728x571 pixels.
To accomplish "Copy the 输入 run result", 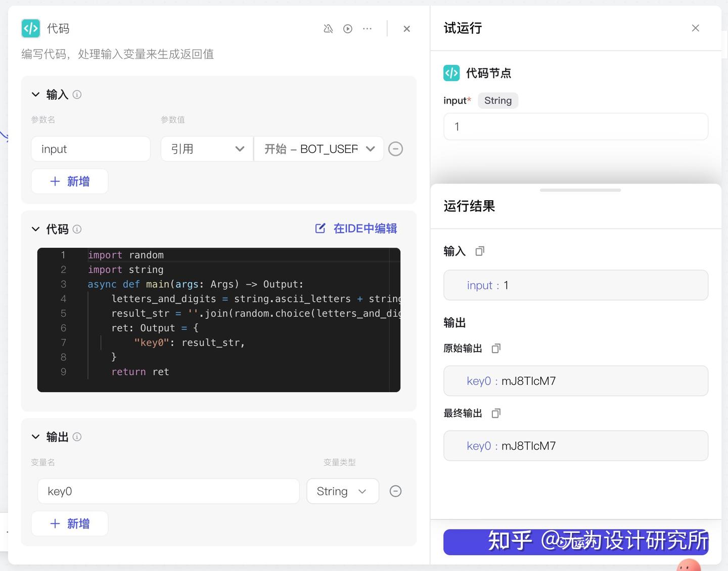I will point(480,251).
